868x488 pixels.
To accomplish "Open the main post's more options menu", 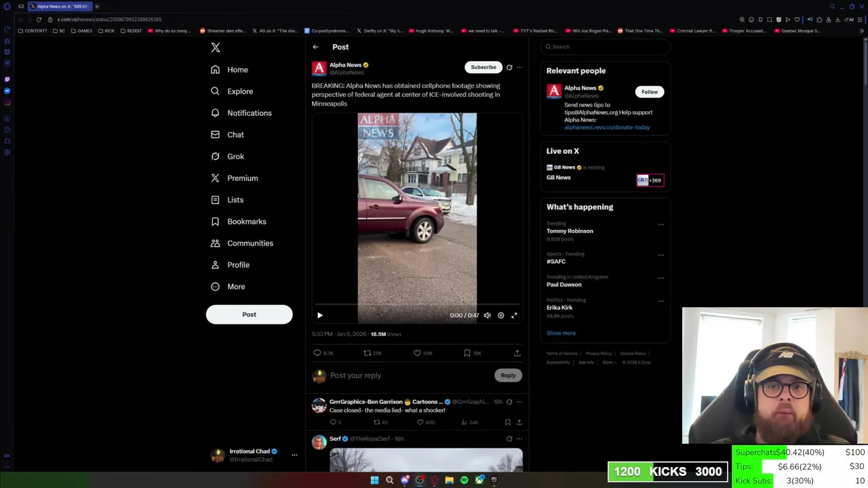I will (x=519, y=67).
